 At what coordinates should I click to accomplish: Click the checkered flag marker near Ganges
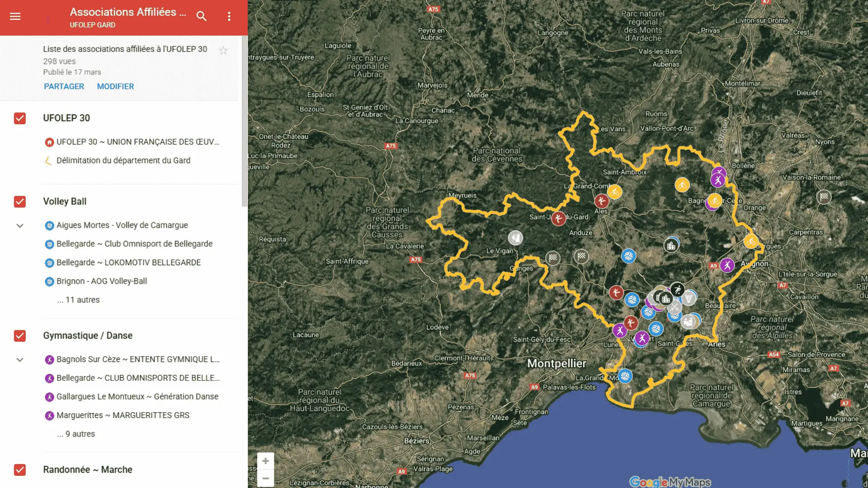(x=552, y=258)
